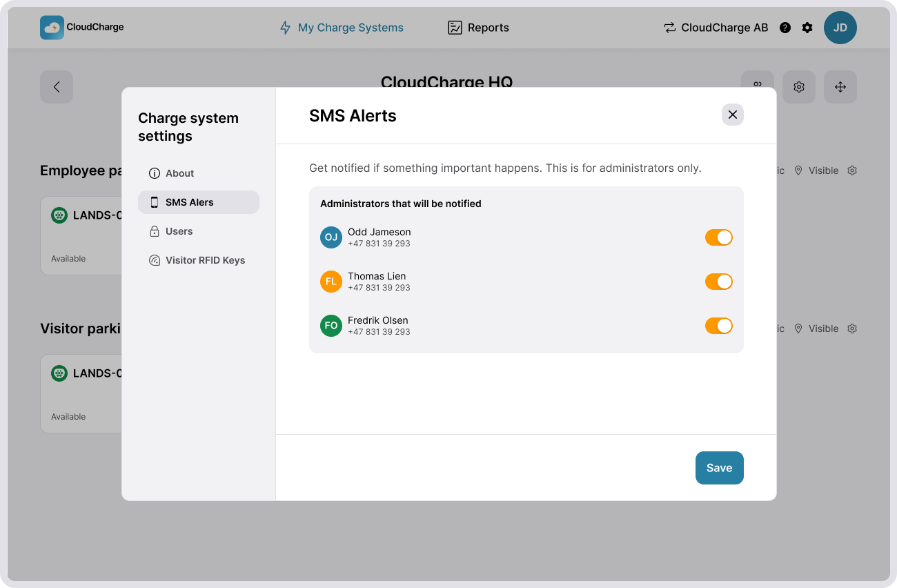
Task: Click Visible label in Employee parking row
Action: click(824, 170)
